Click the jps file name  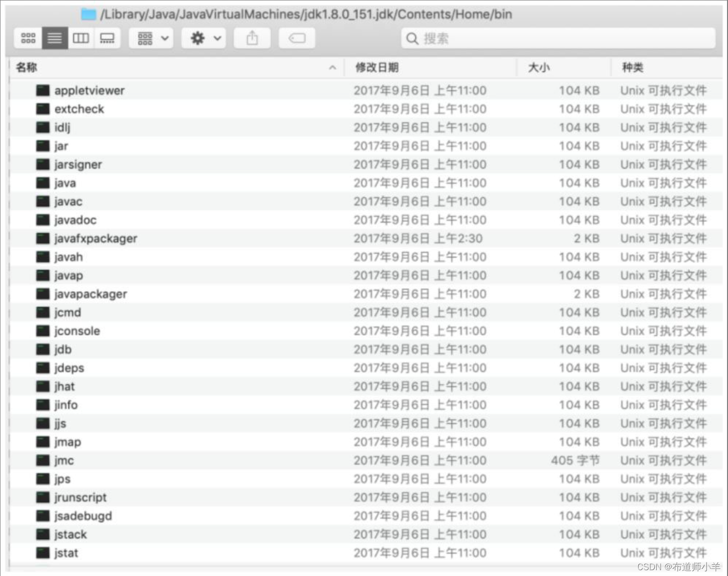pos(62,479)
